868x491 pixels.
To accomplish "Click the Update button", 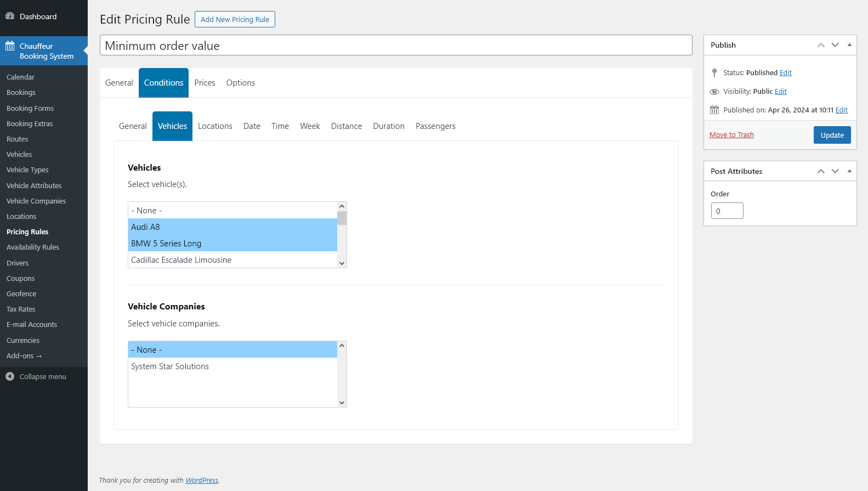I will [832, 135].
